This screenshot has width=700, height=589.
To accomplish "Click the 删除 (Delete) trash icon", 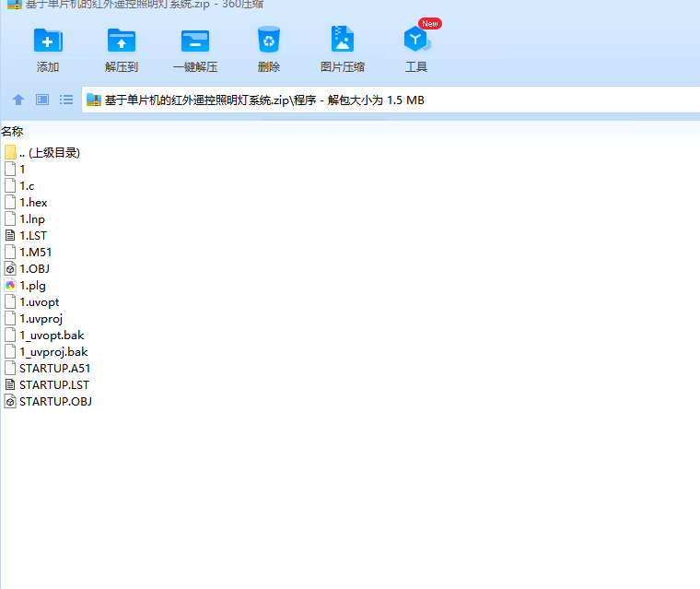I will pos(269,40).
